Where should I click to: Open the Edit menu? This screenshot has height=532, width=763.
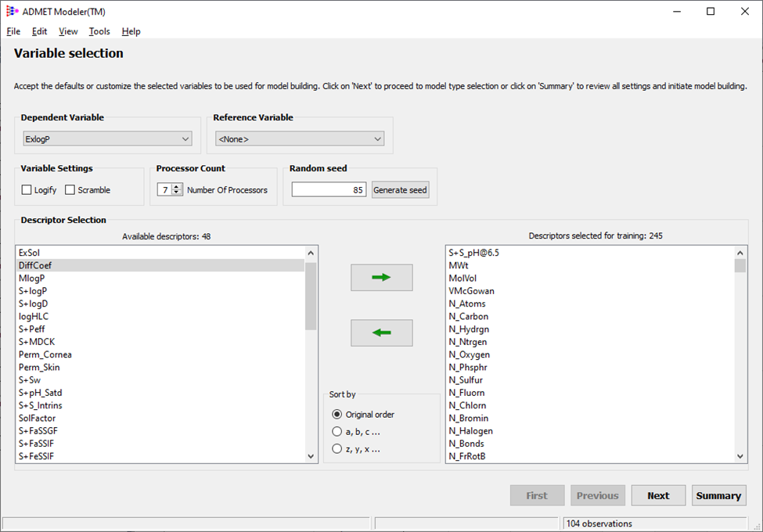click(39, 31)
